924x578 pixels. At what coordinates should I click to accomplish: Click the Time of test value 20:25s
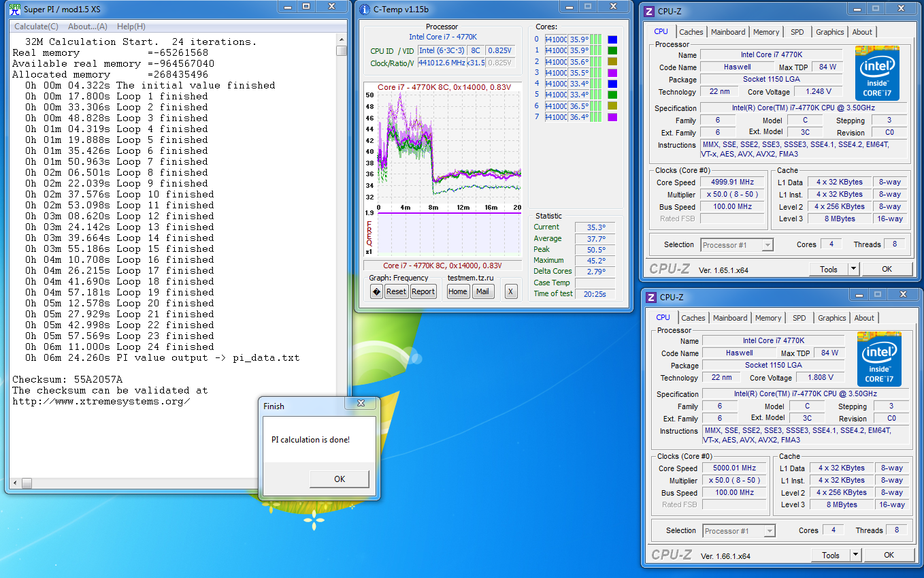597,293
